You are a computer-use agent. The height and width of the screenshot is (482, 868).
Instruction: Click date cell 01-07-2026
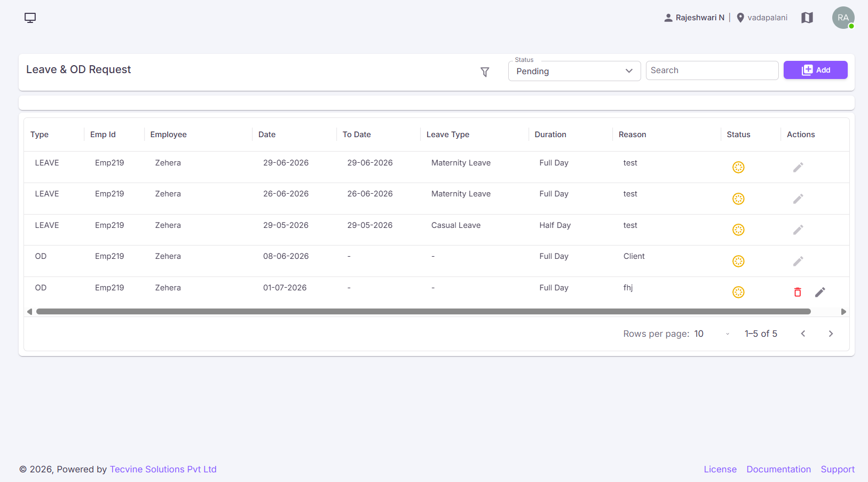coord(285,288)
